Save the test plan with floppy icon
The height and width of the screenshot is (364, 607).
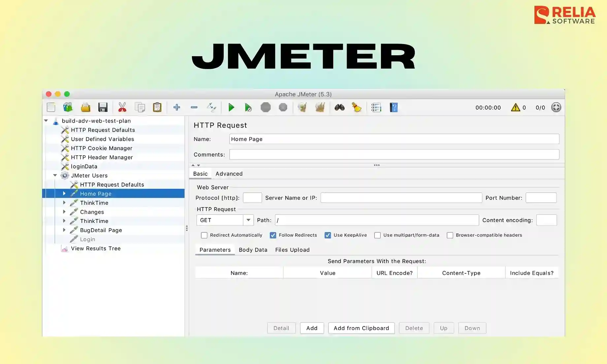(103, 107)
